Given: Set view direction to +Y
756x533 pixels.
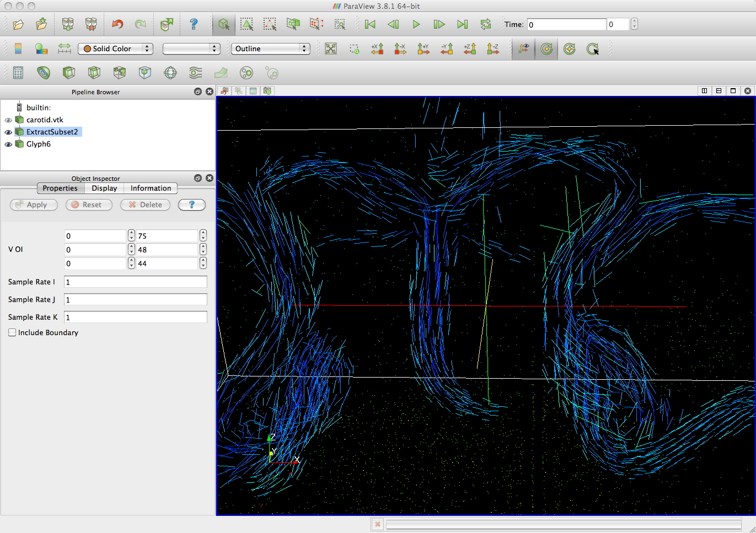Looking at the screenshot, I should coord(423,49).
